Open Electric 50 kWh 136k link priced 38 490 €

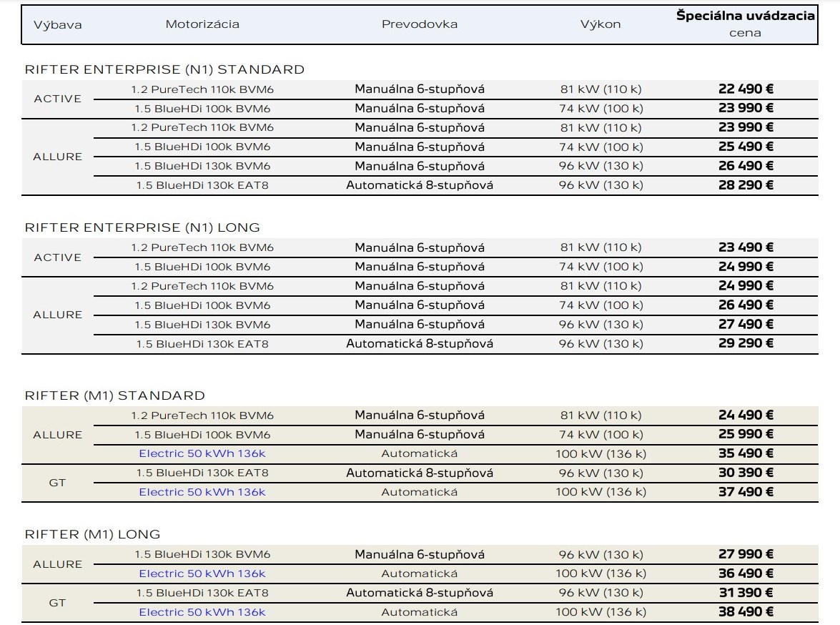pyautogui.click(x=202, y=612)
